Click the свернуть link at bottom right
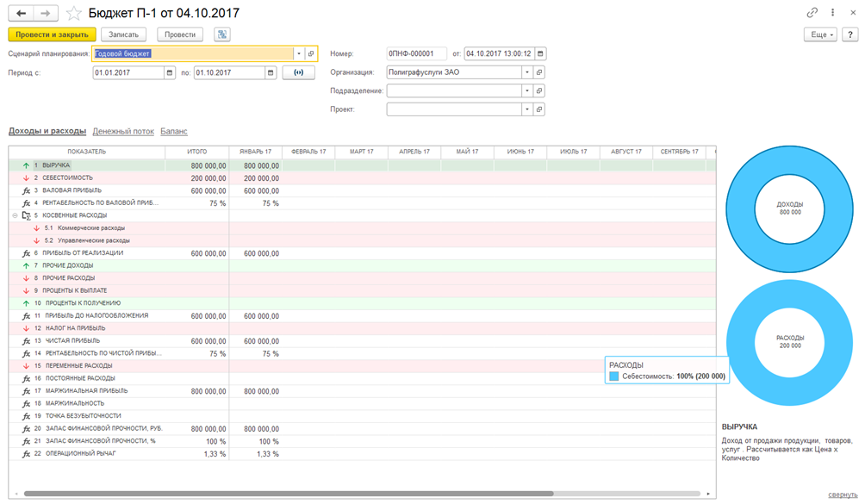The image size is (865, 504). (x=842, y=495)
